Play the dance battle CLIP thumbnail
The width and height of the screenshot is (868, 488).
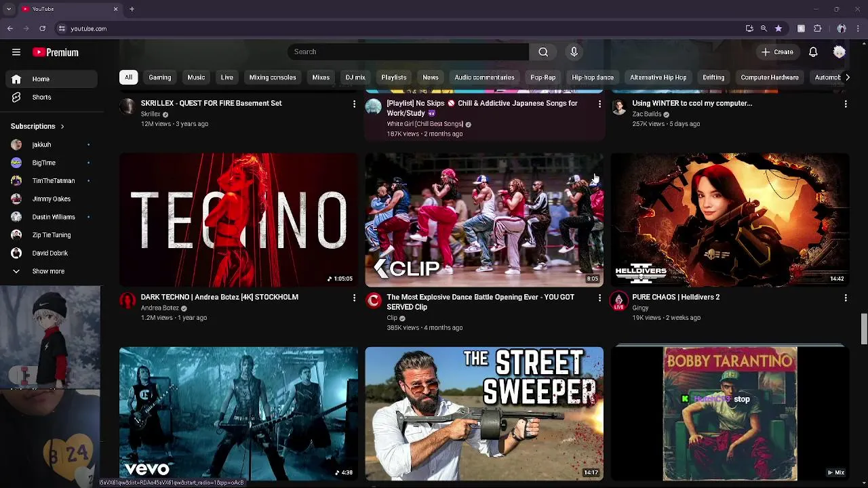click(x=484, y=220)
